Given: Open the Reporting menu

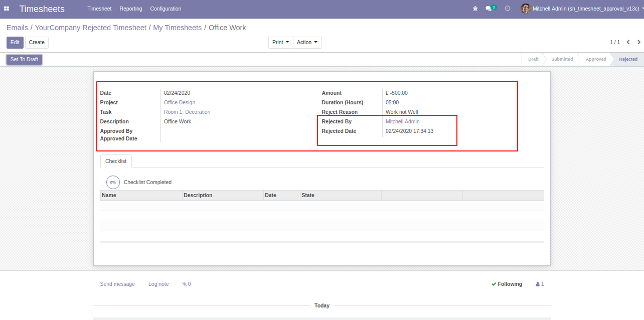Looking at the screenshot, I should pos(131,9).
